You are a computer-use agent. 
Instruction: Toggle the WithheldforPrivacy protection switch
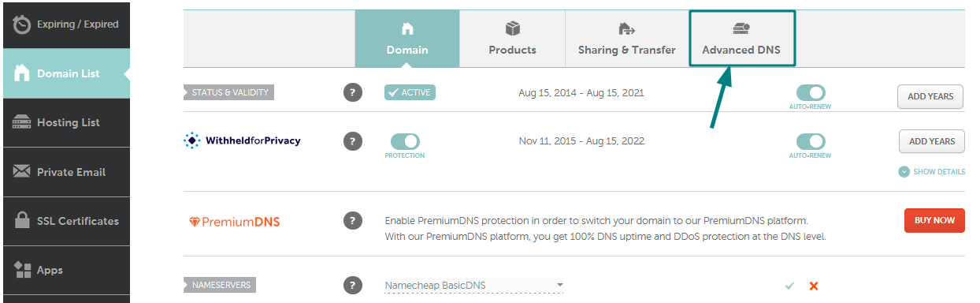[405, 141]
